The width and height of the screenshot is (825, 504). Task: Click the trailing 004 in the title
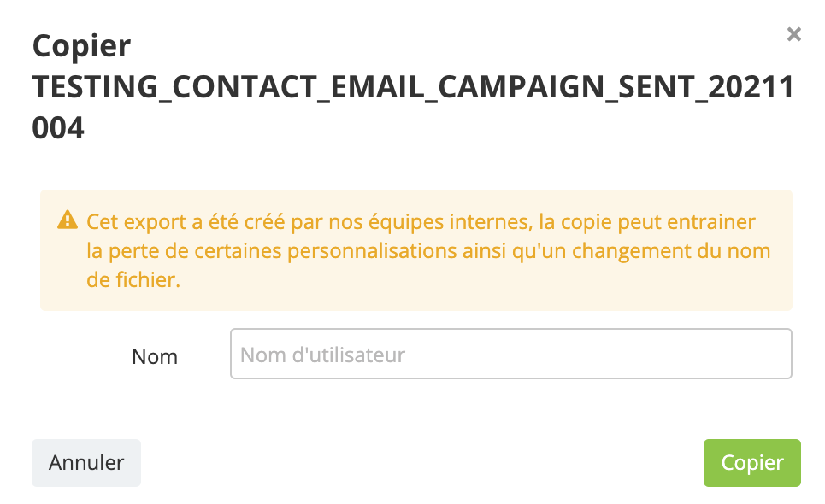58,128
